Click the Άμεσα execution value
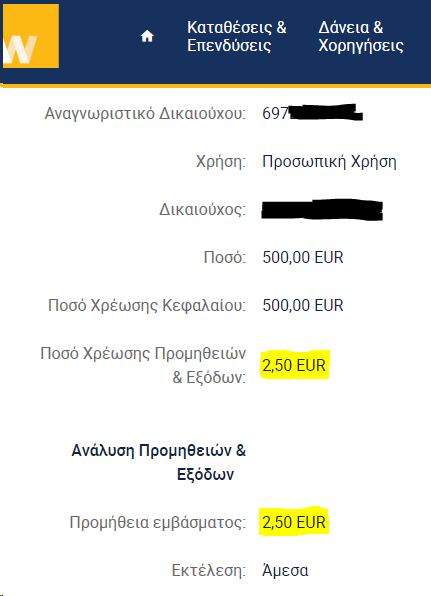 click(285, 570)
